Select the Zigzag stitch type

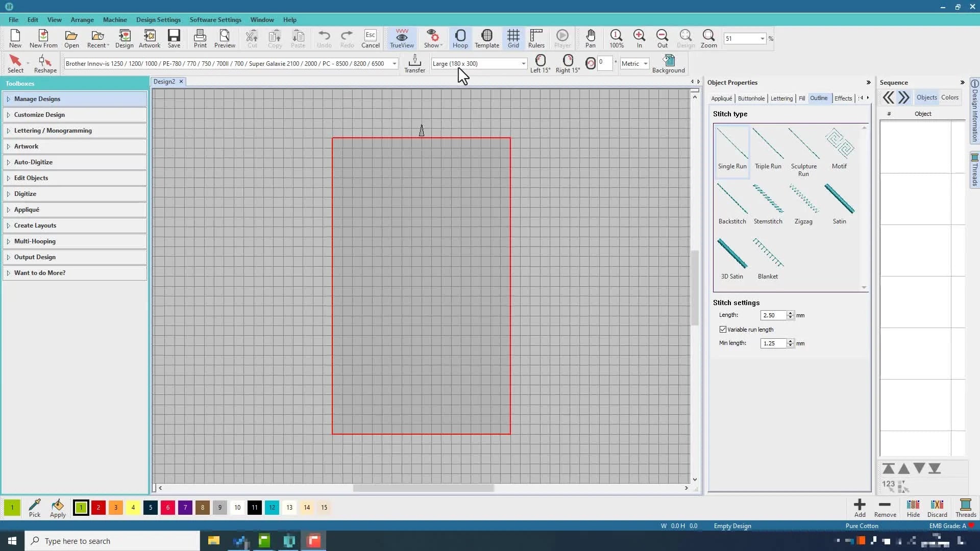point(803,204)
